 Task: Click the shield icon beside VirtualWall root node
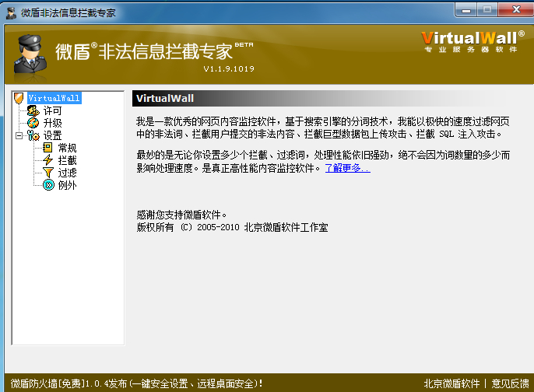coord(19,99)
